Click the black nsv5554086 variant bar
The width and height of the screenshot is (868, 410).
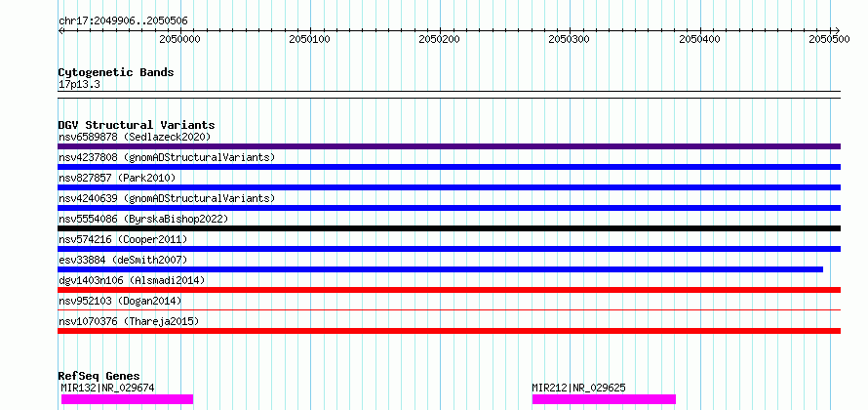(x=449, y=228)
